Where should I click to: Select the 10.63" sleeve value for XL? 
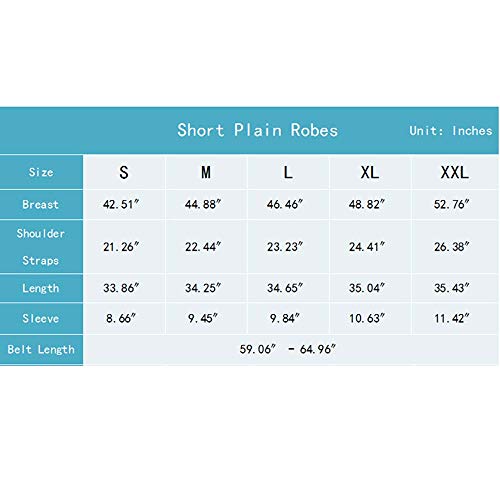[x=367, y=318]
